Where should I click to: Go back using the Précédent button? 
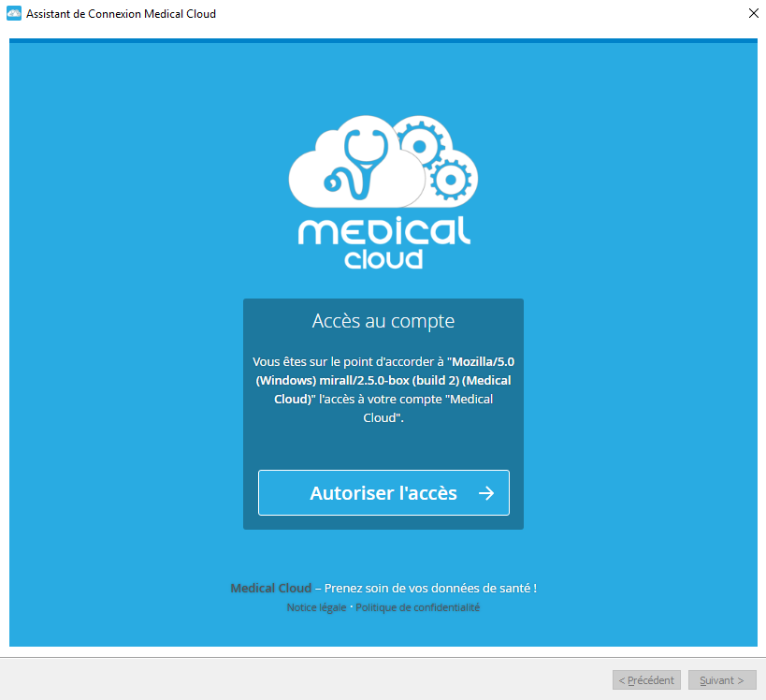(x=646, y=680)
